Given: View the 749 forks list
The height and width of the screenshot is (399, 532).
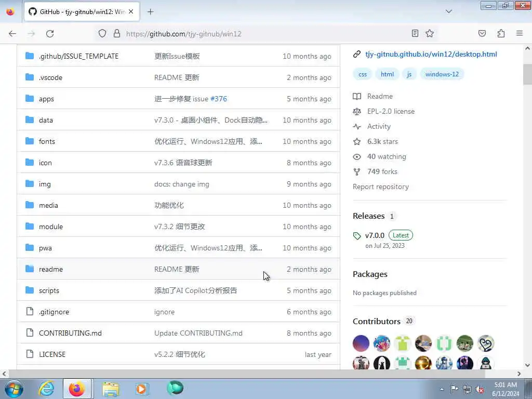Looking at the screenshot, I should pyautogui.click(x=375, y=171).
